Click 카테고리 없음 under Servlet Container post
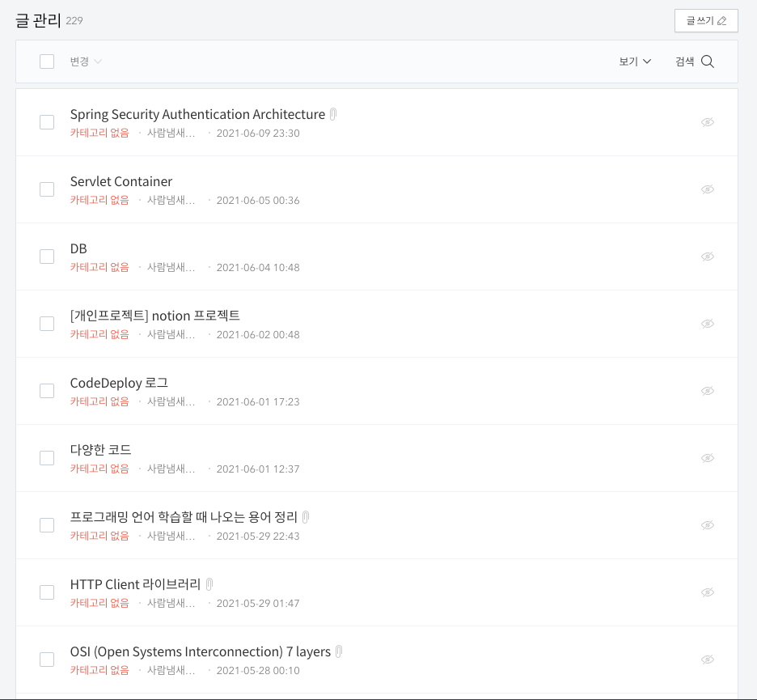 pos(99,201)
